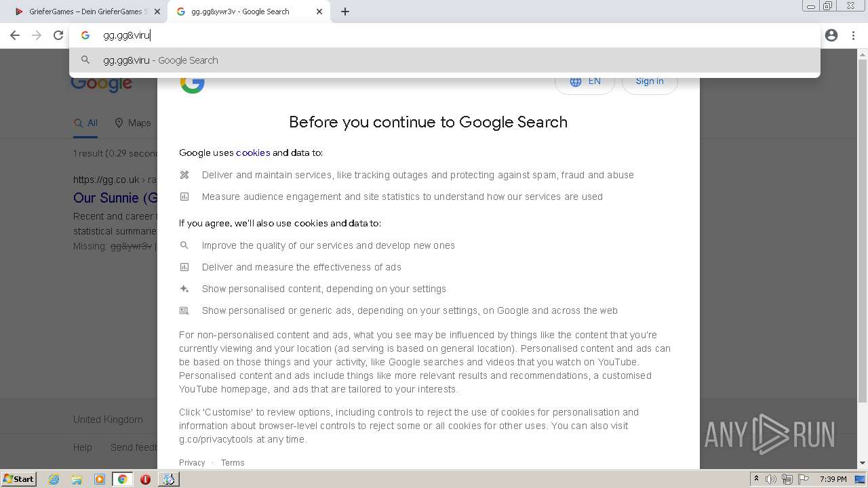Image resolution: width=868 pixels, height=488 pixels.
Task: Launch Internet Explorer from the taskbar
Action: 54,479
